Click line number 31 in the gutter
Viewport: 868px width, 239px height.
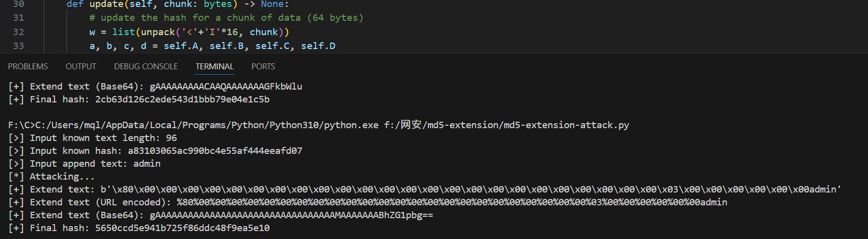point(18,18)
